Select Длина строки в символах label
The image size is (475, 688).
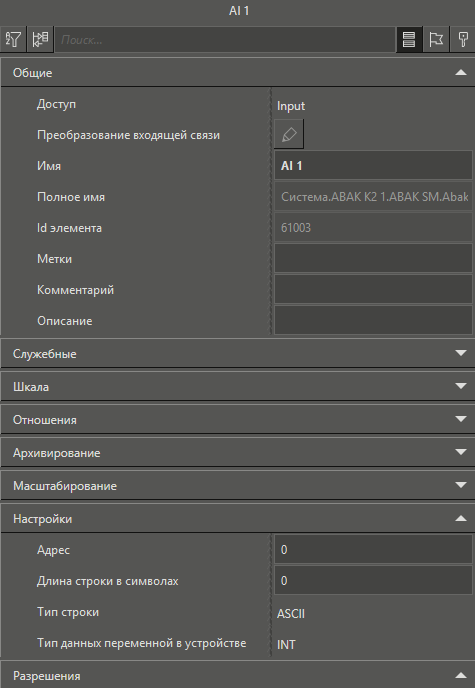(107, 581)
